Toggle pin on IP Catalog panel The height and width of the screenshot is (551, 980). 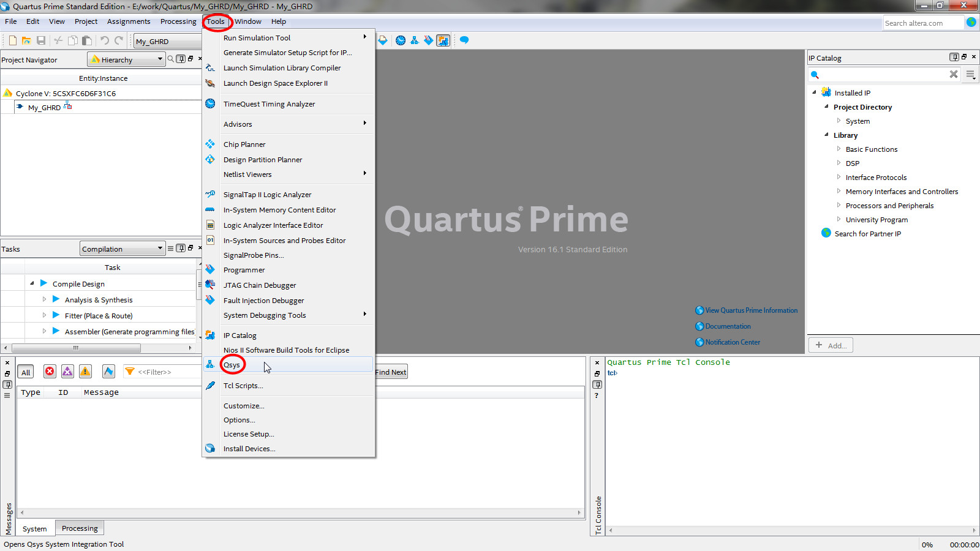(954, 57)
